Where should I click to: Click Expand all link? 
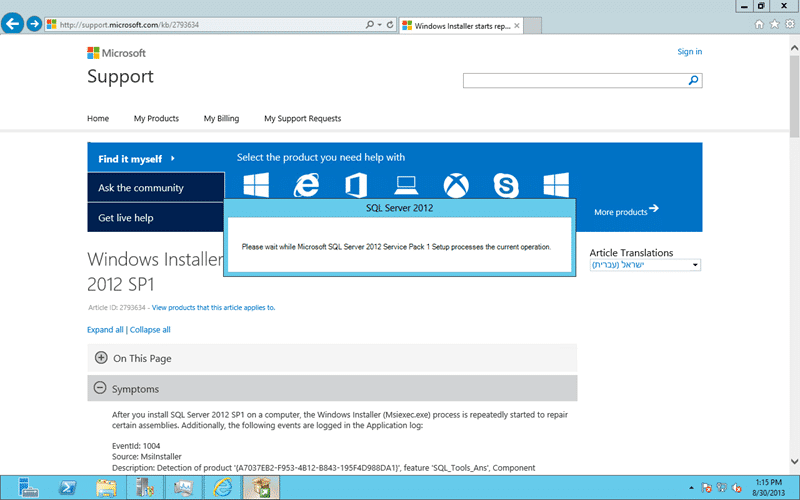[105, 330]
